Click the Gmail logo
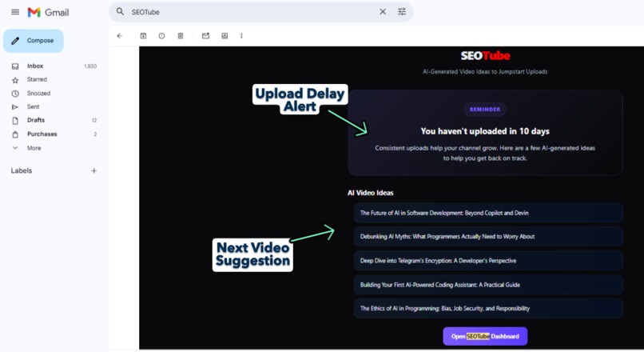This screenshot has width=644, height=352. click(48, 12)
